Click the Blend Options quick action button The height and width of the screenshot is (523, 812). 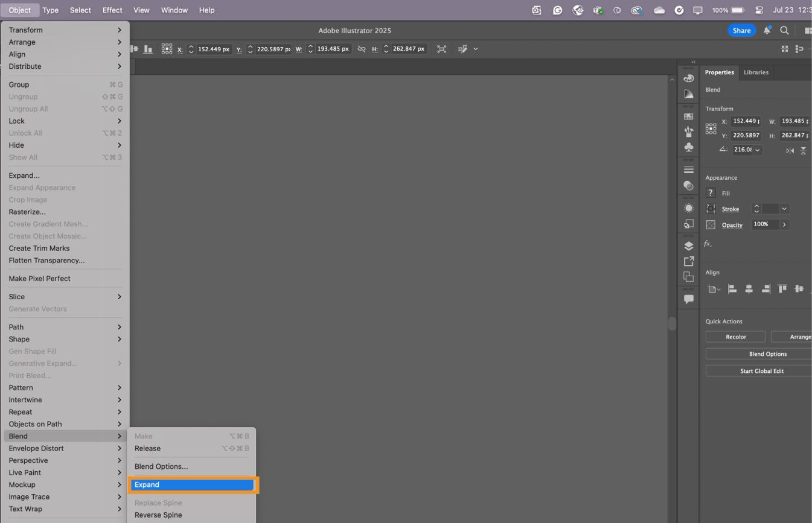pos(768,353)
